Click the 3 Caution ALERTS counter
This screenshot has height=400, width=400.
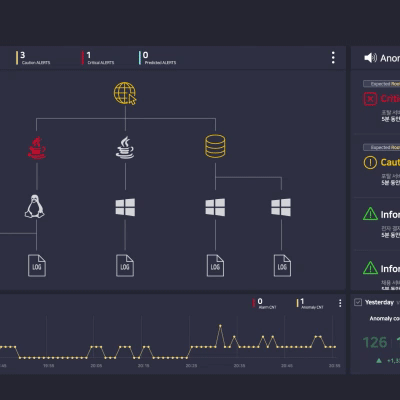(x=33, y=58)
